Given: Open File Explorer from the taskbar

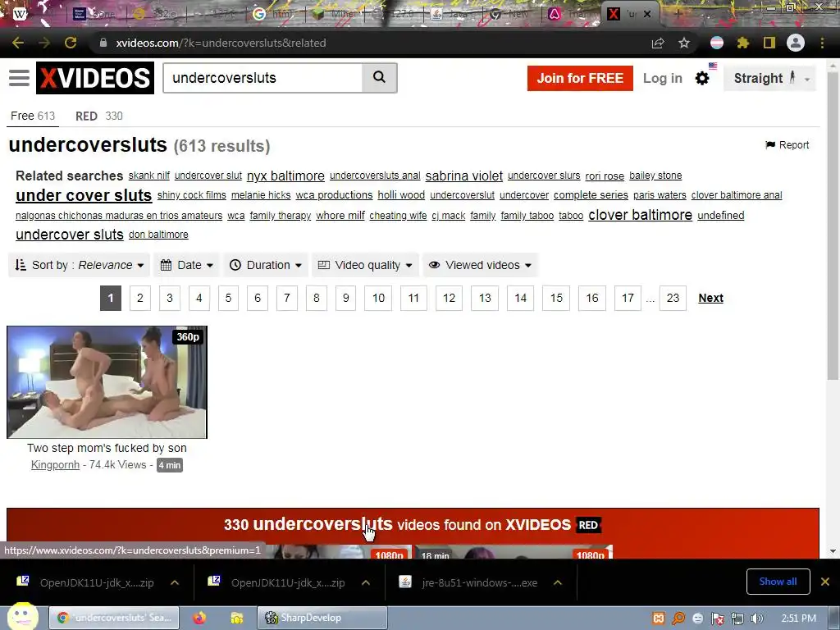Looking at the screenshot, I should (236, 618).
